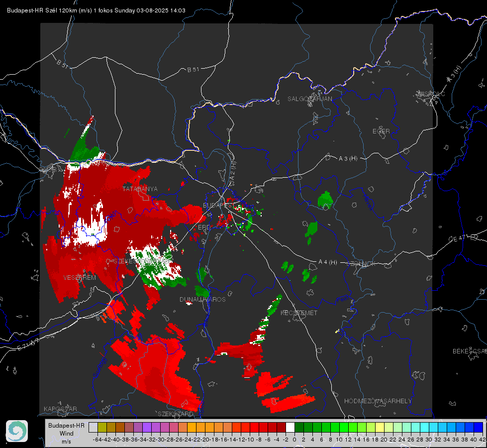Click the 20 value on the wind legend
This screenshot has height=448, width=487.
pyautogui.click(x=384, y=440)
